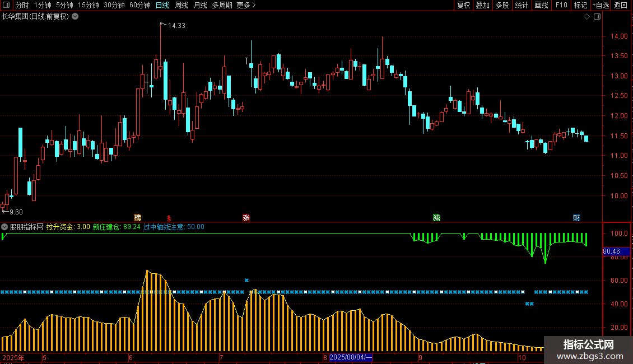This screenshot has width=633, height=364.
Task: Open F10 company information
Action: click(561, 5)
